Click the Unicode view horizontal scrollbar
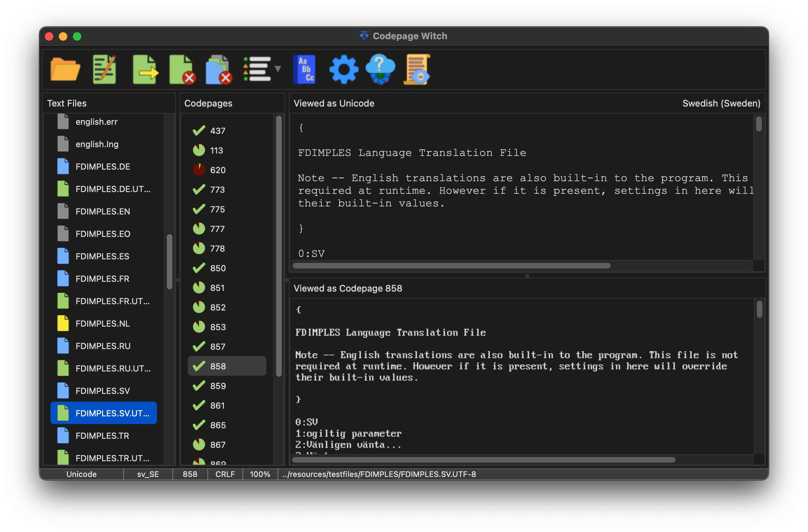Viewport: 808px width, 532px height. coord(451,266)
